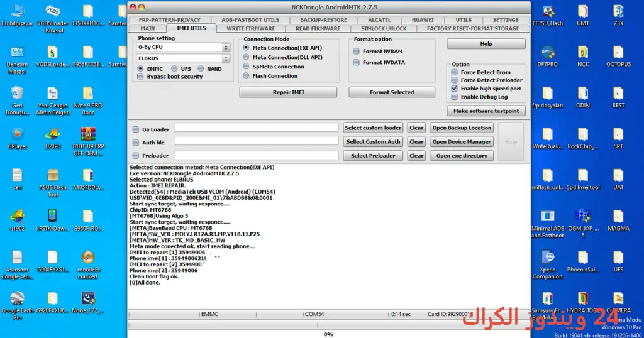Open J701F U9 FRP OFF OEM archive
The height and width of the screenshot is (338, 644).
(x=88, y=141)
